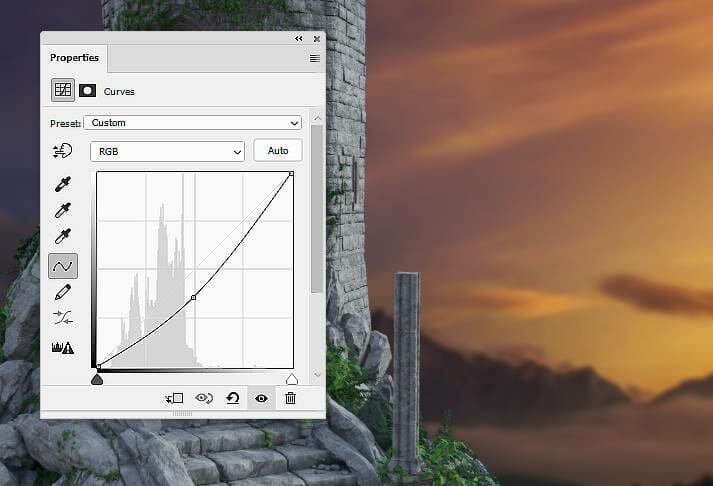Open the Preset Custom dropdown

(x=192, y=123)
